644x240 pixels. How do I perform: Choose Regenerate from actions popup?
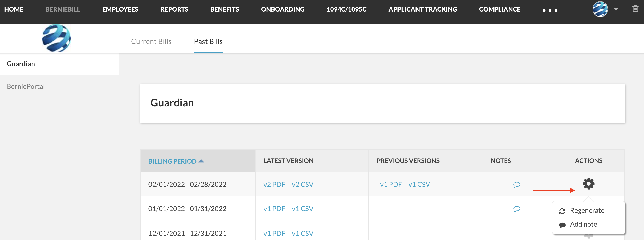pos(587,210)
